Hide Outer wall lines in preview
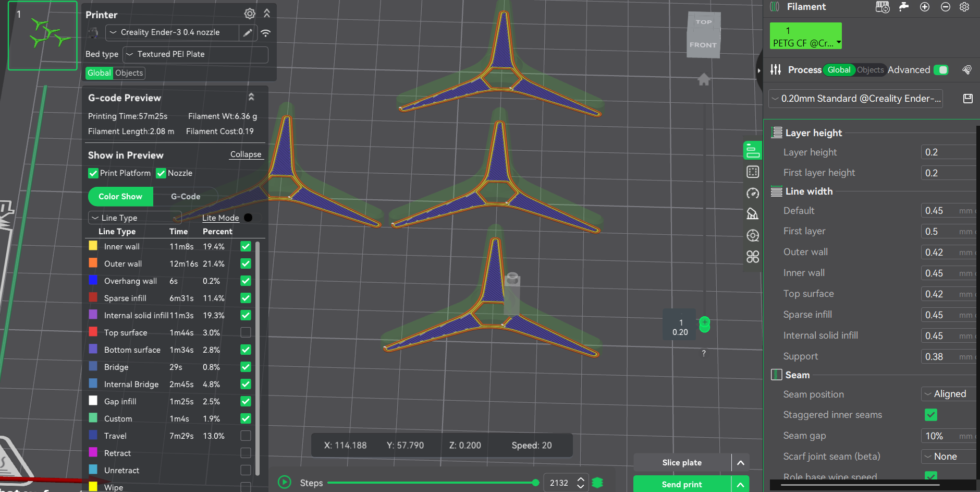This screenshot has height=492, width=980. [246, 263]
